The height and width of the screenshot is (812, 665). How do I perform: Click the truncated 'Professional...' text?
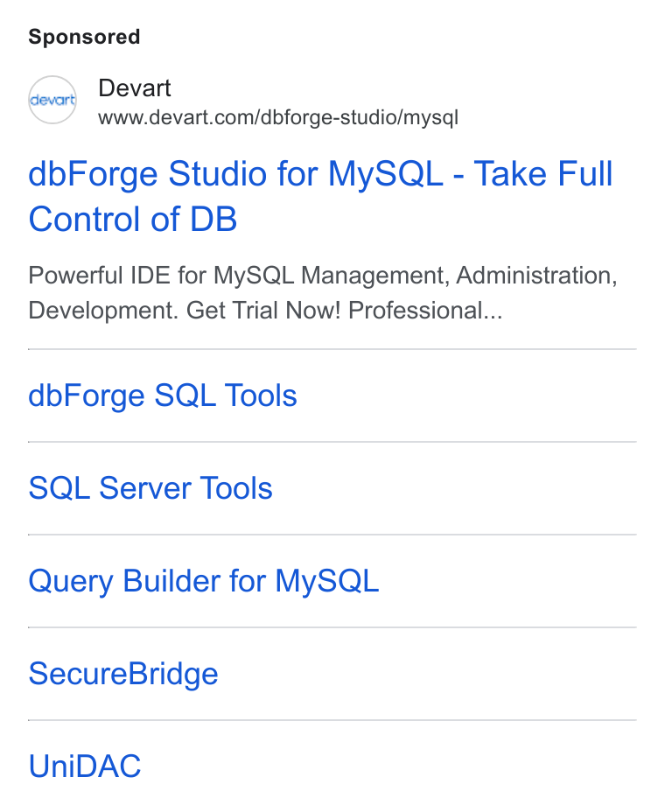pyautogui.click(x=425, y=311)
